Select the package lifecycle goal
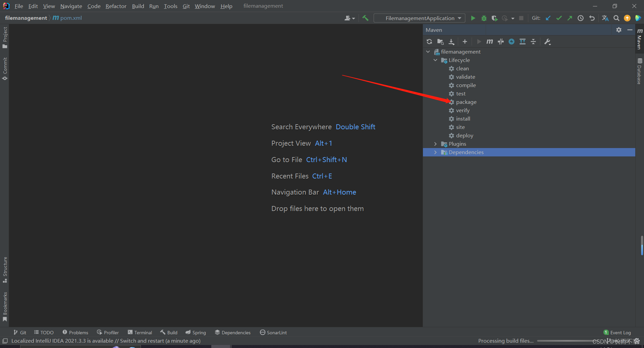Image resolution: width=644 pixels, height=348 pixels. (x=466, y=102)
